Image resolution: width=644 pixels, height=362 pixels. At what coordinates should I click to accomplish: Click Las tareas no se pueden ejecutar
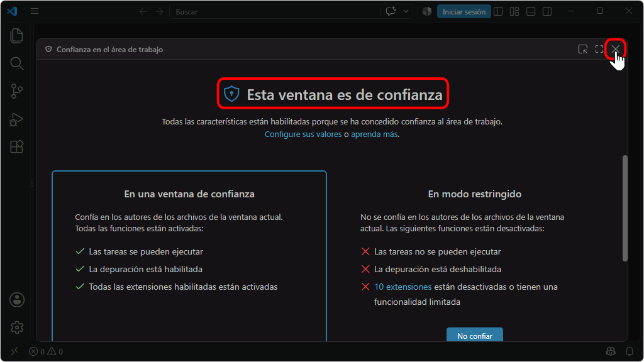[438, 251]
